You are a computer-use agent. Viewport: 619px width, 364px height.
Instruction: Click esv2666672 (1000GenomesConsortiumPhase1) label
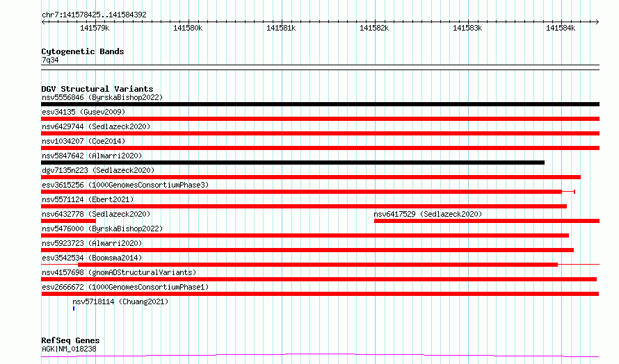click(x=125, y=287)
